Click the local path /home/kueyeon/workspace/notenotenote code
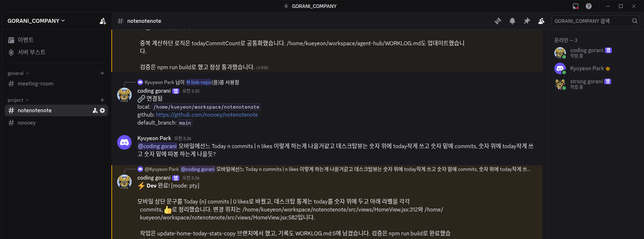The width and height of the screenshot is (644, 239). 206,107
